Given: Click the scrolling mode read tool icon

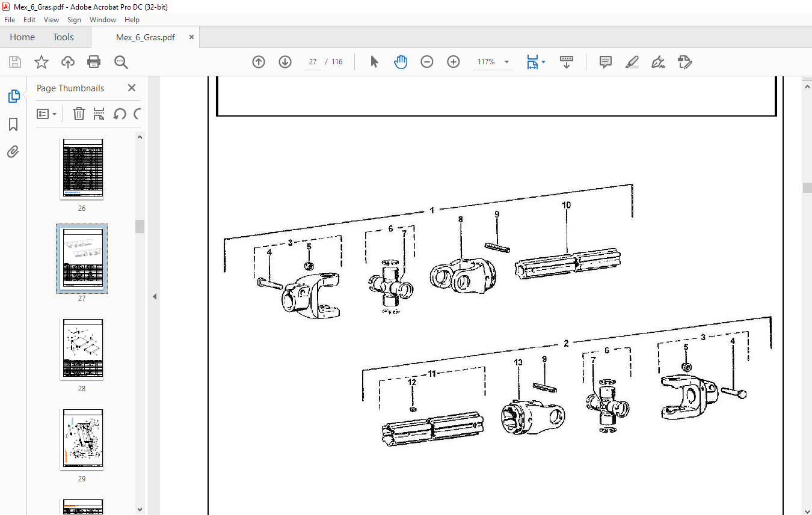Looking at the screenshot, I should coord(567,62).
